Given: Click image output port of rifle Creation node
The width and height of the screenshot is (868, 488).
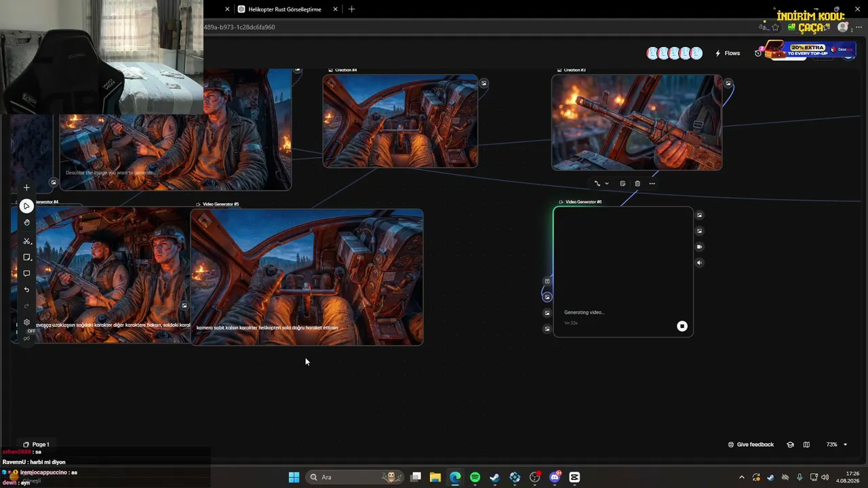Looking at the screenshot, I should 728,83.
